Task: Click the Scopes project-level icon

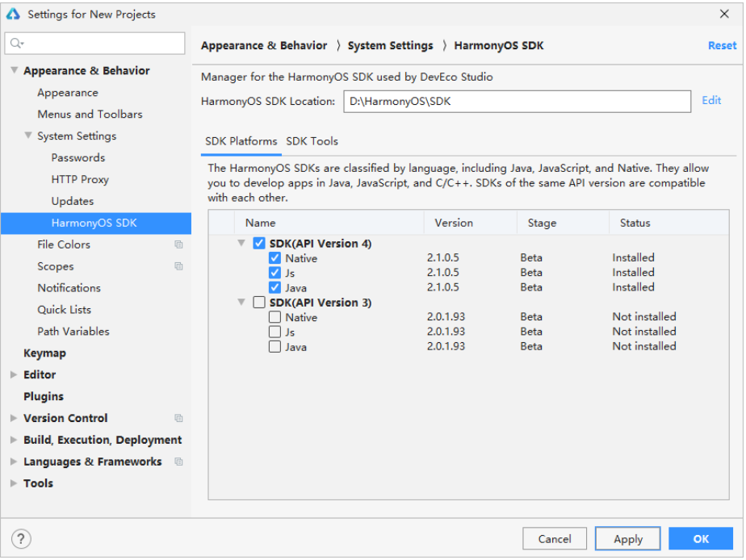Action: (x=178, y=266)
